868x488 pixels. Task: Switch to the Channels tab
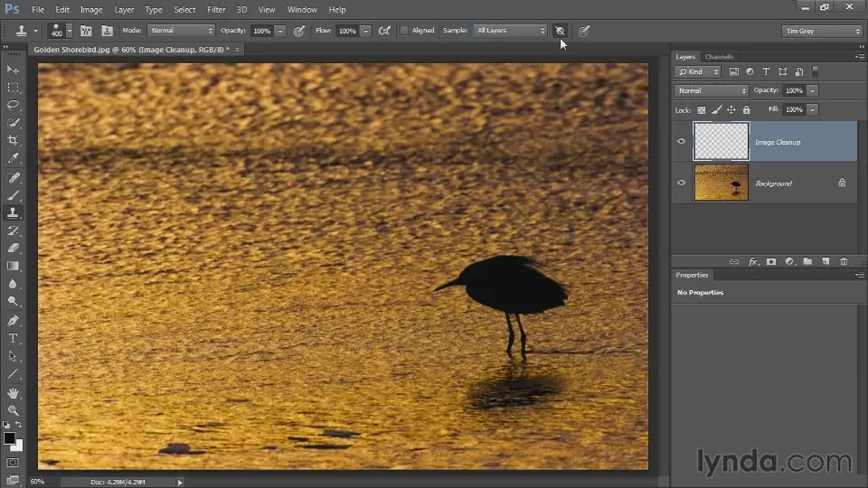(x=719, y=57)
